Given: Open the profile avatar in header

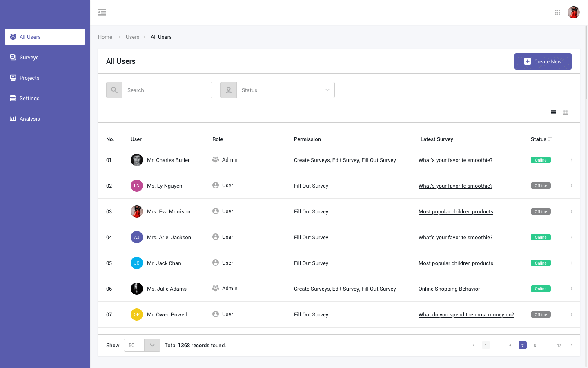Looking at the screenshot, I should coord(573,12).
